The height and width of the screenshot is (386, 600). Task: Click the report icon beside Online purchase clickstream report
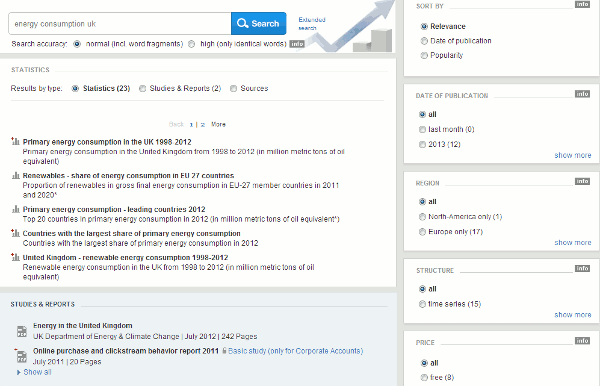(21, 356)
